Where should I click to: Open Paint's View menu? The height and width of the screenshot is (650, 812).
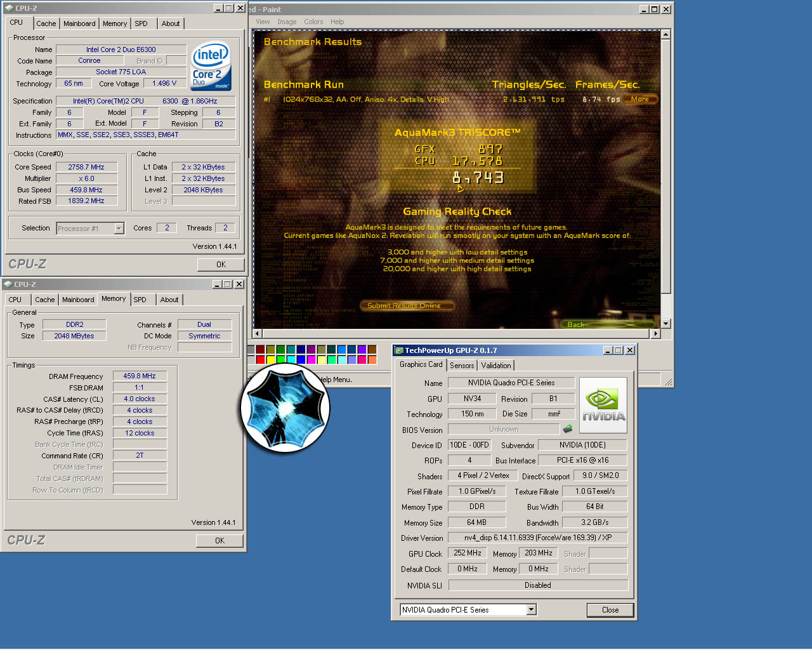(263, 22)
